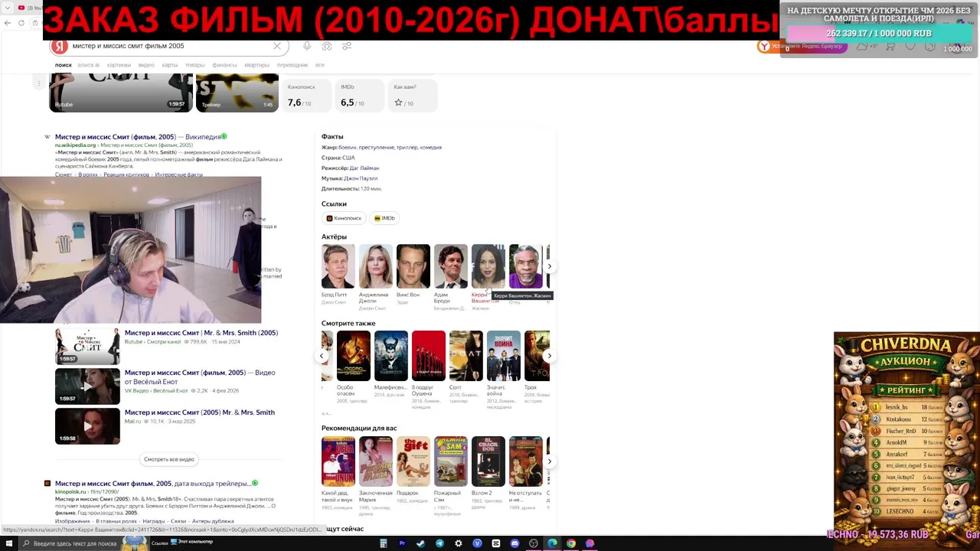The width and height of the screenshot is (980, 551).
Task: Open Google Chrome from the taskbar
Action: point(570,543)
